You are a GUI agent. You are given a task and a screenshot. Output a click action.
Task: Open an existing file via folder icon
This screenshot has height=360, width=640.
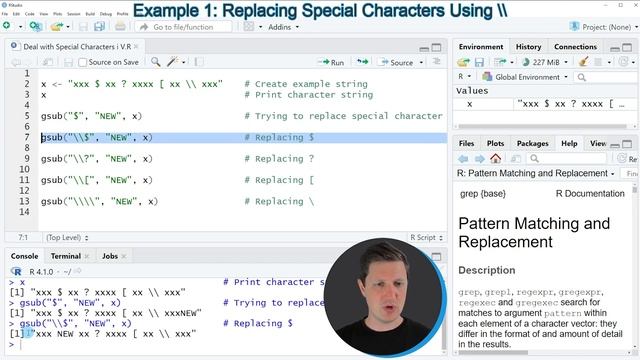[x=57, y=27]
